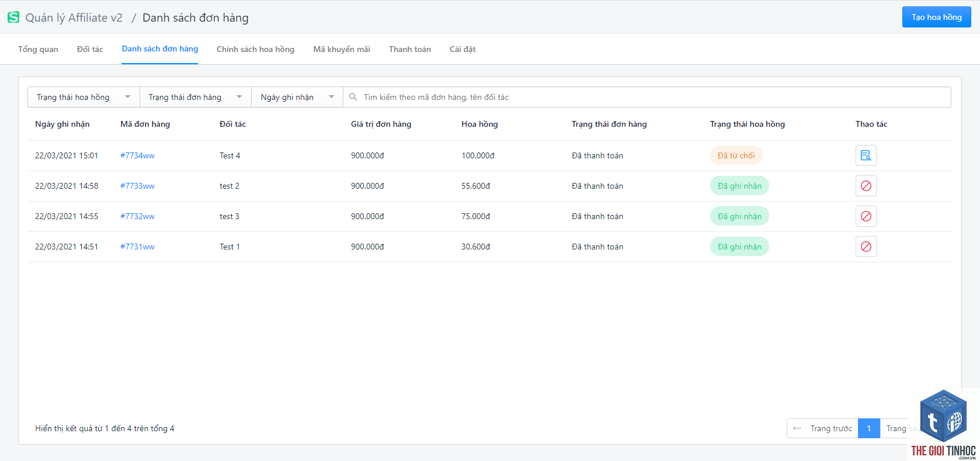Click partner name test 3
980x461 pixels.
tap(230, 216)
